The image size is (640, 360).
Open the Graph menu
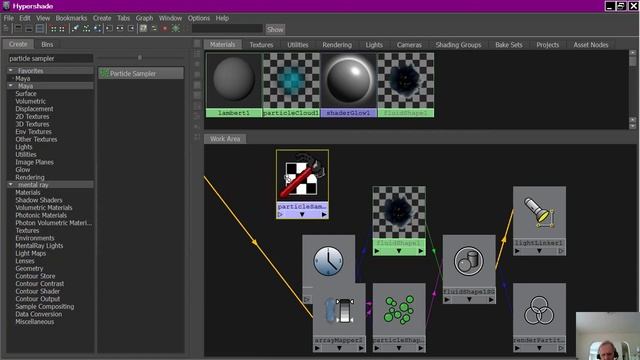[x=144, y=18]
